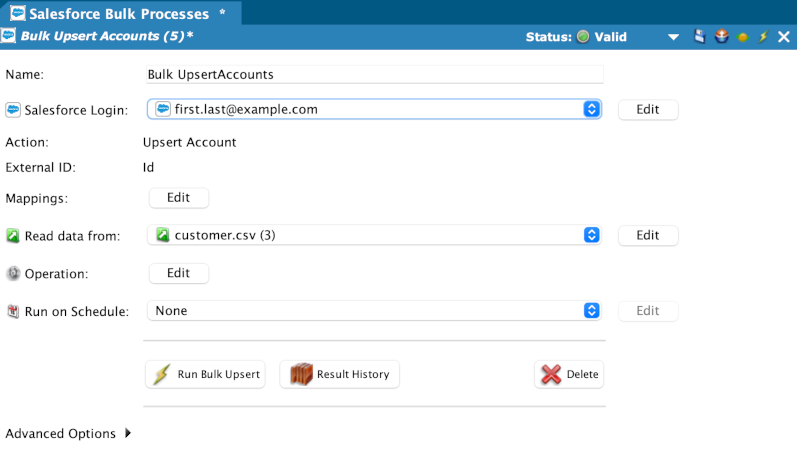Click the calendar icon beside Run on Schedule
This screenshot has height=471, width=797.
coord(13,312)
